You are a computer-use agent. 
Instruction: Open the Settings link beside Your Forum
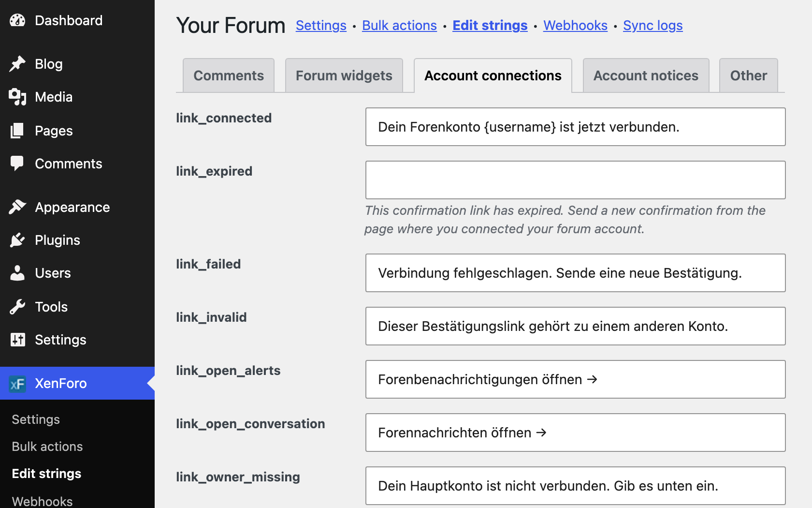[x=321, y=25]
